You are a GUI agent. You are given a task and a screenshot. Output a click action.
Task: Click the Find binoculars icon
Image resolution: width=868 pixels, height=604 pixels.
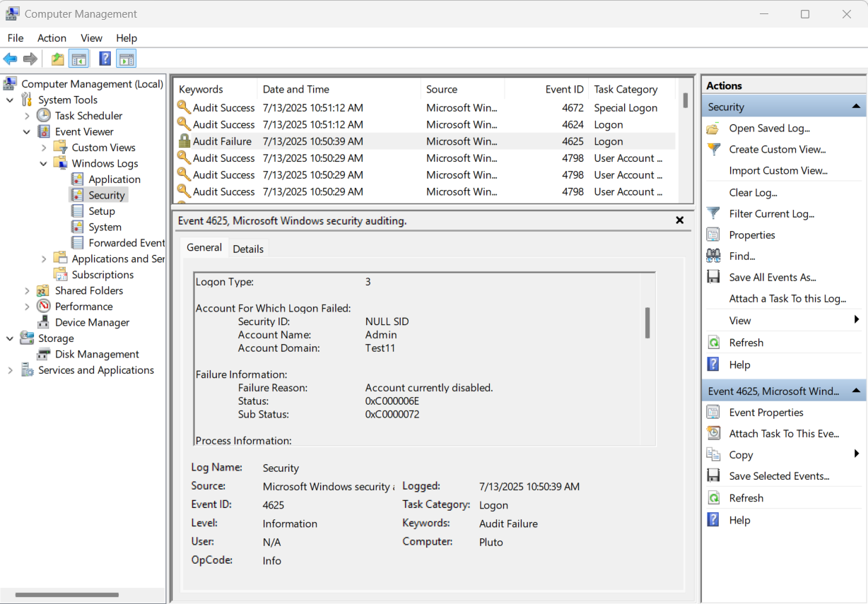(714, 256)
